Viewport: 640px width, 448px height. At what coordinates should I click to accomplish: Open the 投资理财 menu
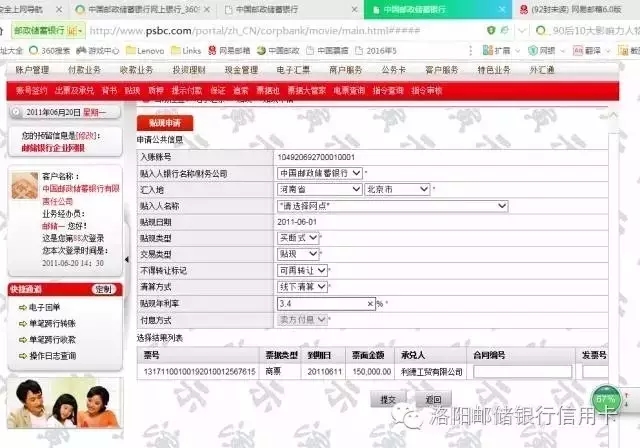pos(189,70)
